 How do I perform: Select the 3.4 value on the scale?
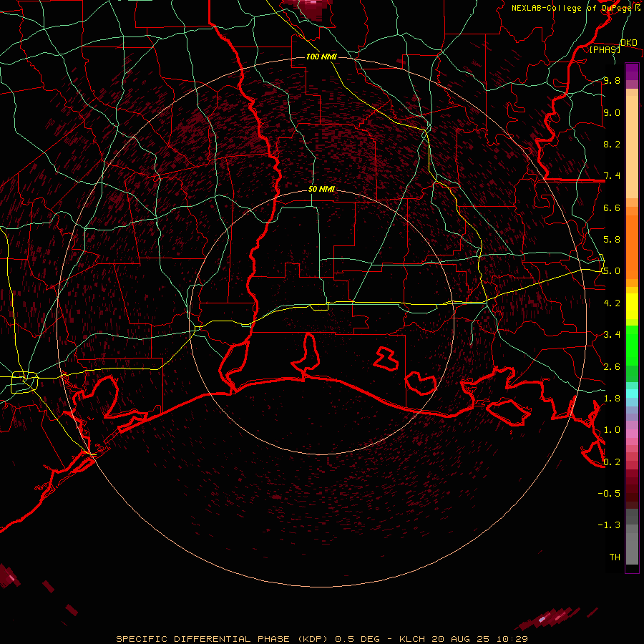612,335
